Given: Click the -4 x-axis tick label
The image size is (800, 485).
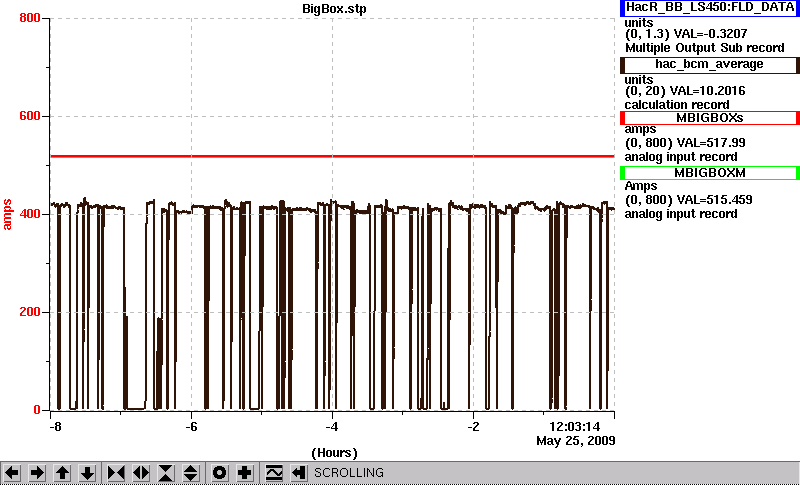Looking at the screenshot, I should [x=332, y=427].
